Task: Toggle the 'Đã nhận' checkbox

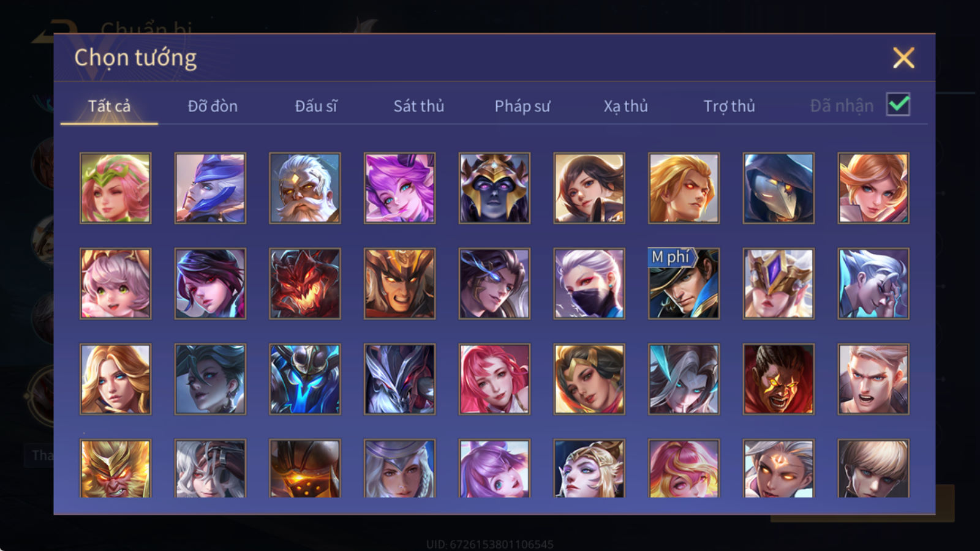Action: [x=898, y=105]
